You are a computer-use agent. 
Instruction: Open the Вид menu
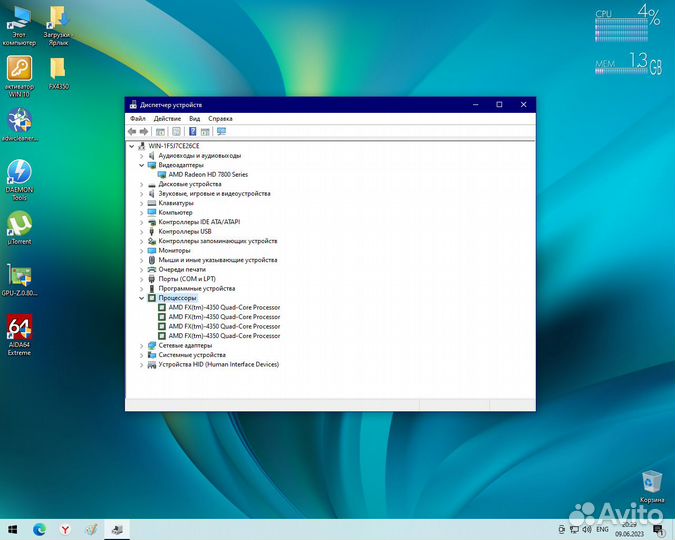(195, 118)
